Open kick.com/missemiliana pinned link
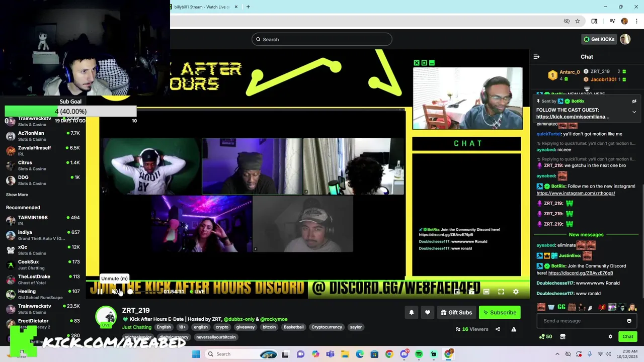Viewport: 644px width, 362px height. tap(573, 117)
